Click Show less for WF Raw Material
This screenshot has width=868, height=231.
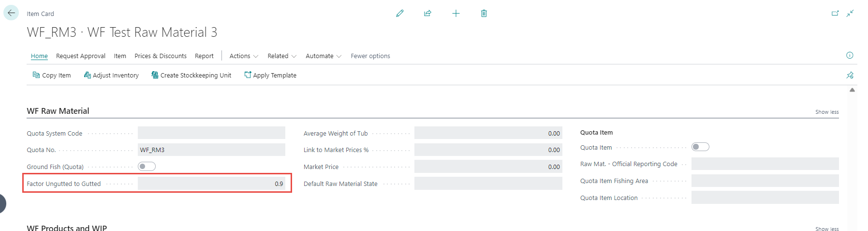(827, 112)
